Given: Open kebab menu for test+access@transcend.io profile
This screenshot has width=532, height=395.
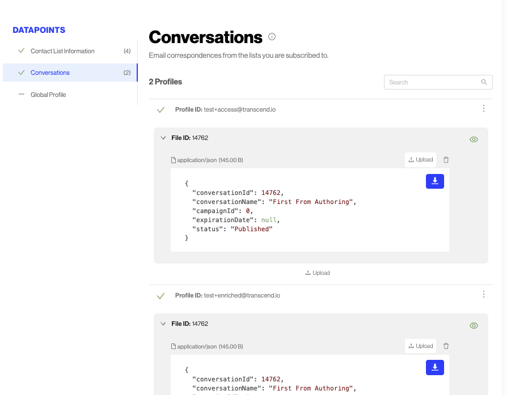Looking at the screenshot, I should (x=483, y=109).
